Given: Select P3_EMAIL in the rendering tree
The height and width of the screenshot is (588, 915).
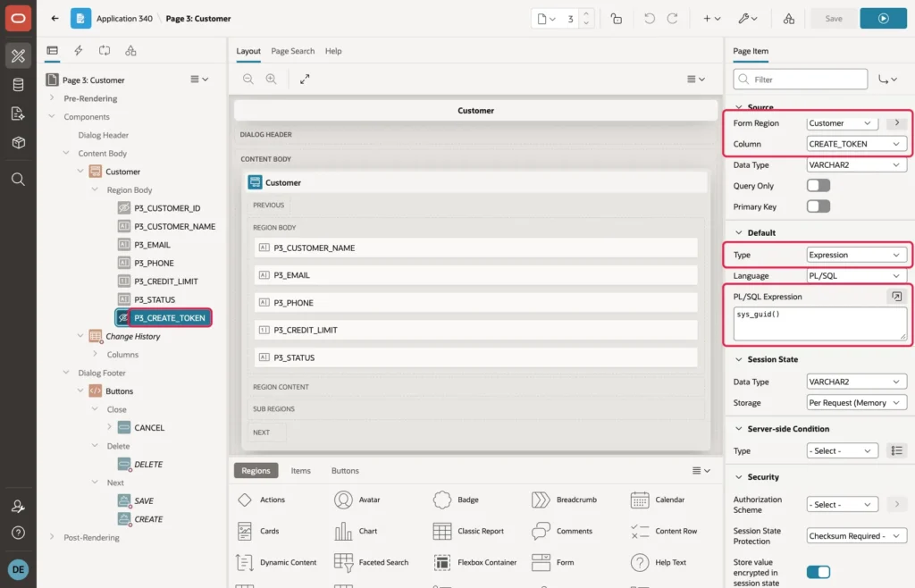Looking at the screenshot, I should (152, 245).
